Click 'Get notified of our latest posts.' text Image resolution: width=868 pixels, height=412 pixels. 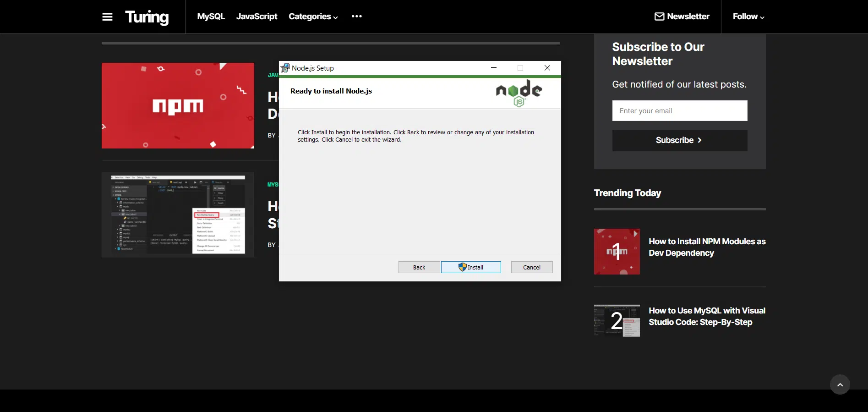coord(679,84)
